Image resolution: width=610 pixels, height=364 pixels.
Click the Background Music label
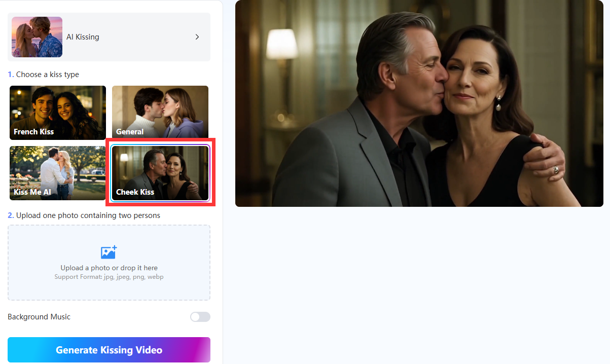(39, 317)
